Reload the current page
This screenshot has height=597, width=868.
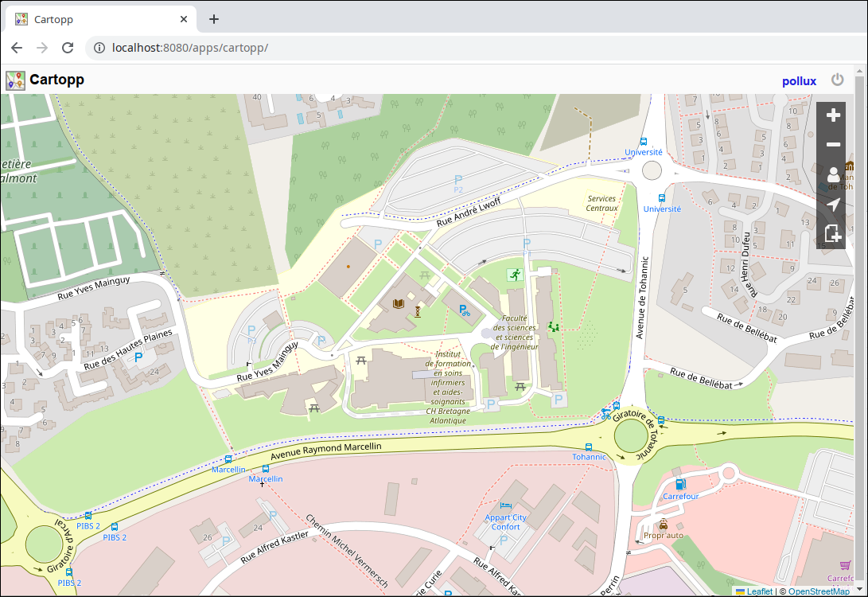pos(68,48)
